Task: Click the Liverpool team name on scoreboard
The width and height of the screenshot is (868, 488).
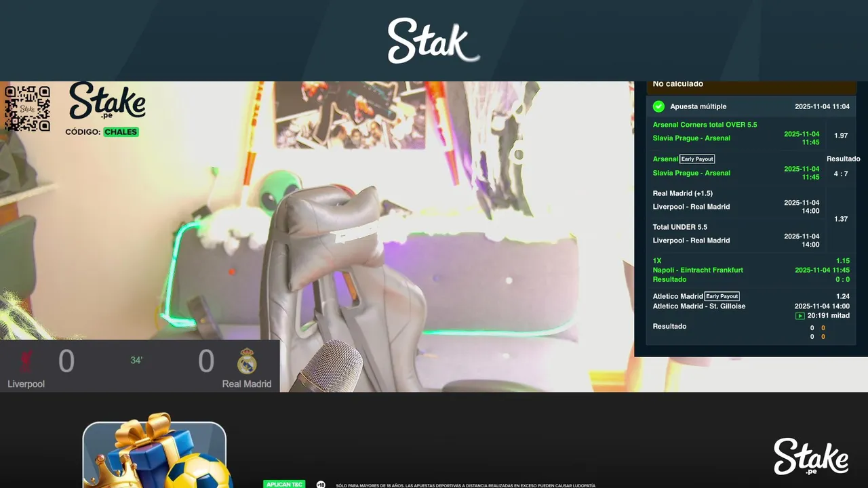Action: coord(26,384)
